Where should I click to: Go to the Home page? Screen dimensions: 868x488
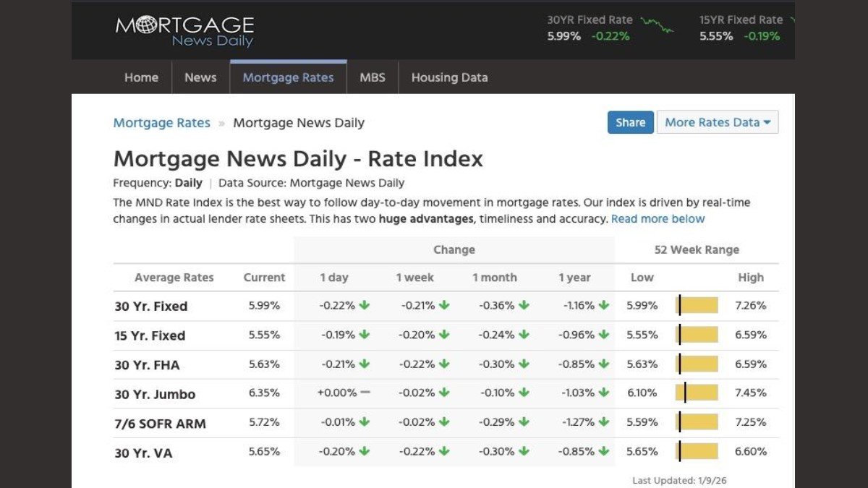pyautogui.click(x=141, y=77)
